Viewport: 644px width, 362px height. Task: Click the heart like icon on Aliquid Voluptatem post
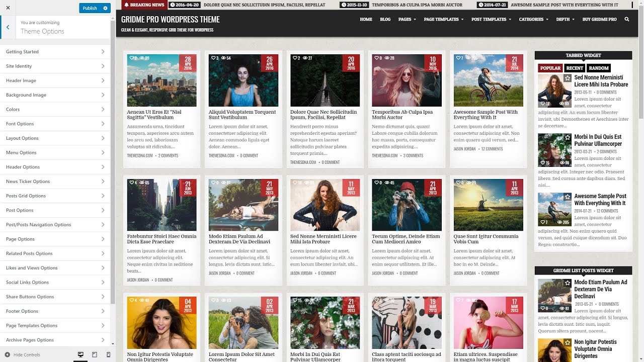pos(213,58)
